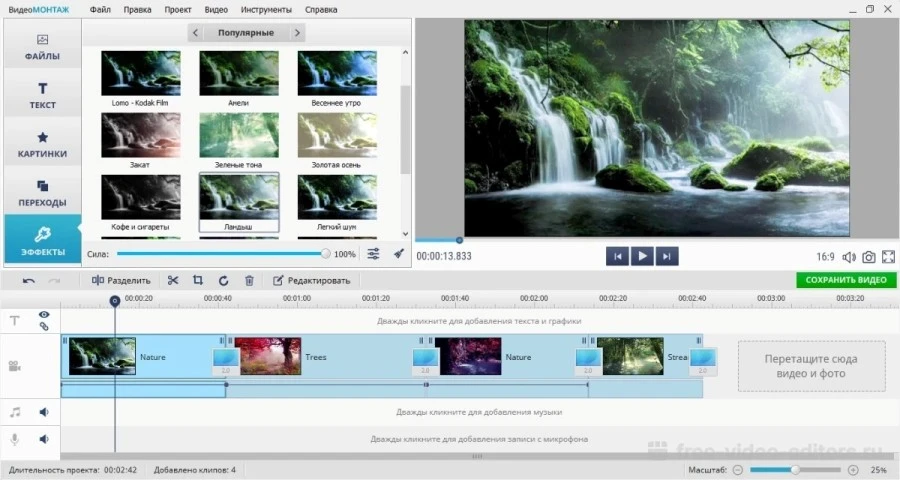This screenshot has width=900, height=480.
Task: Click the timeline playhead marker
Action: click(115, 300)
